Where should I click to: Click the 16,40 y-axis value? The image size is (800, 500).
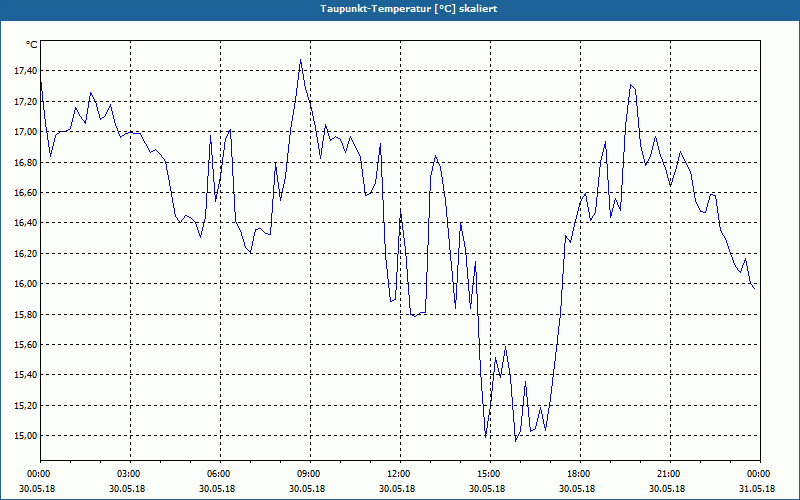25,223
